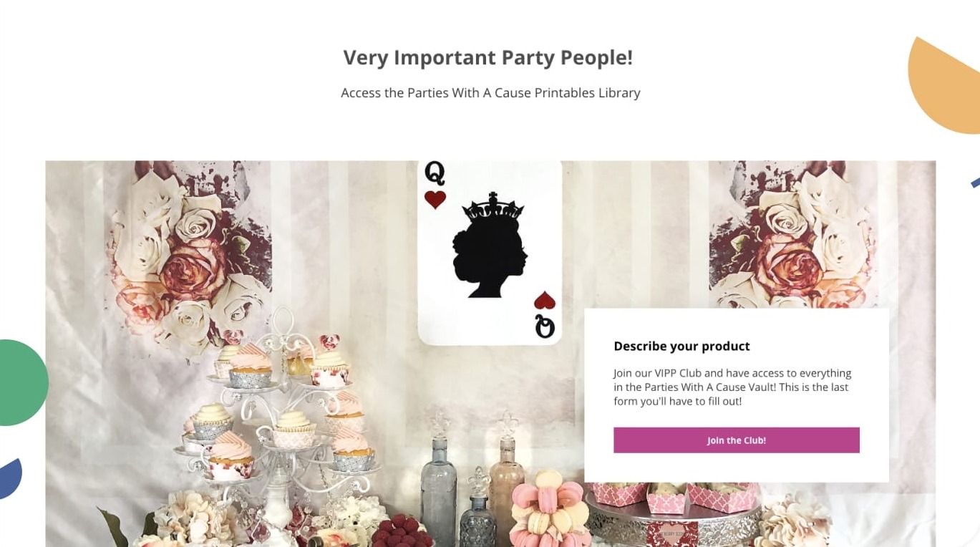Click the left rose bouquet backdrop
980x547 pixels.
tap(190, 254)
